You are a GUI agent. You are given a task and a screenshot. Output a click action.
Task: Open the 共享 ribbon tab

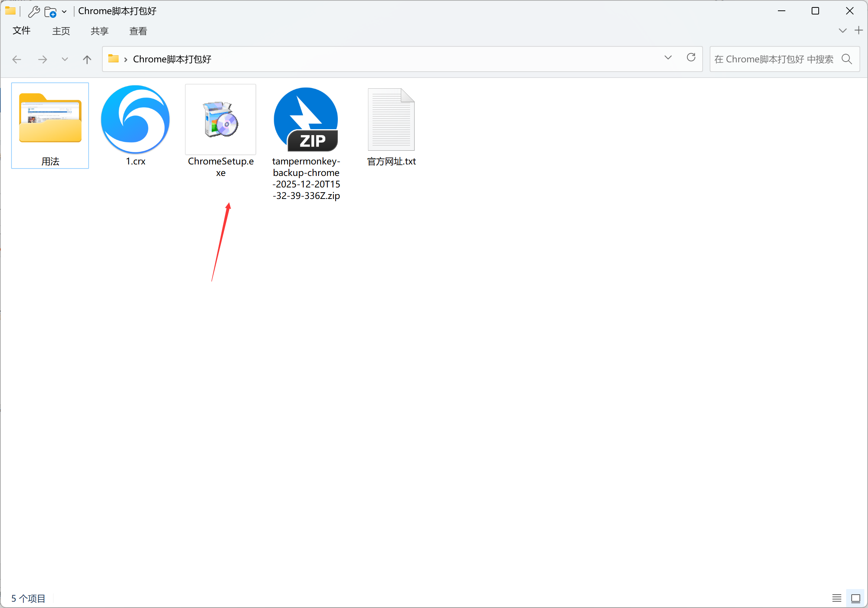(x=99, y=31)
